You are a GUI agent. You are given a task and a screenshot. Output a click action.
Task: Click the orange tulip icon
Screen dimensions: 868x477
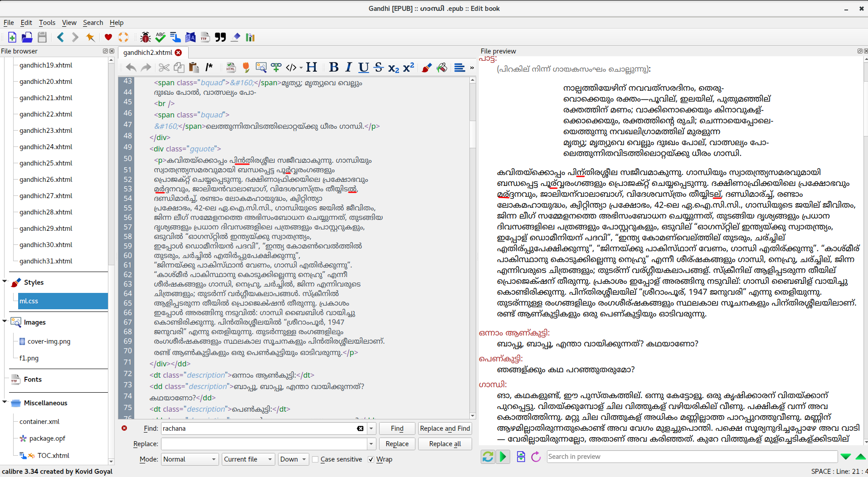[x=246, y=68]
